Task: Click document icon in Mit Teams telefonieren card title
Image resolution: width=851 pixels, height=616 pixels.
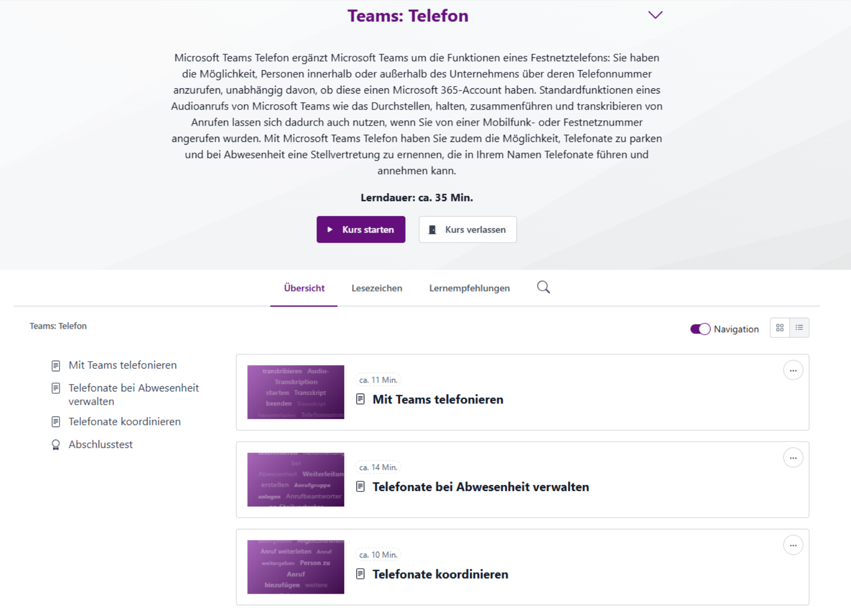Action: click(361, 399)
